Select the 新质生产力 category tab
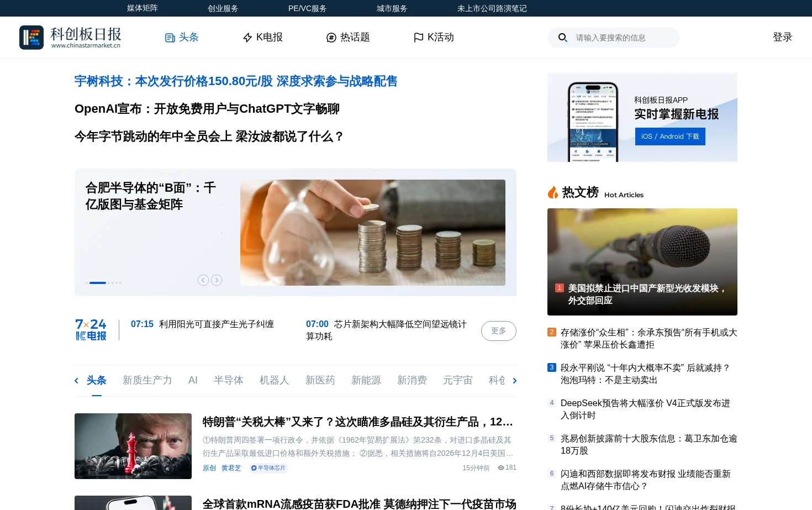This screenshot has height=510, width=812. pos(147,380)
